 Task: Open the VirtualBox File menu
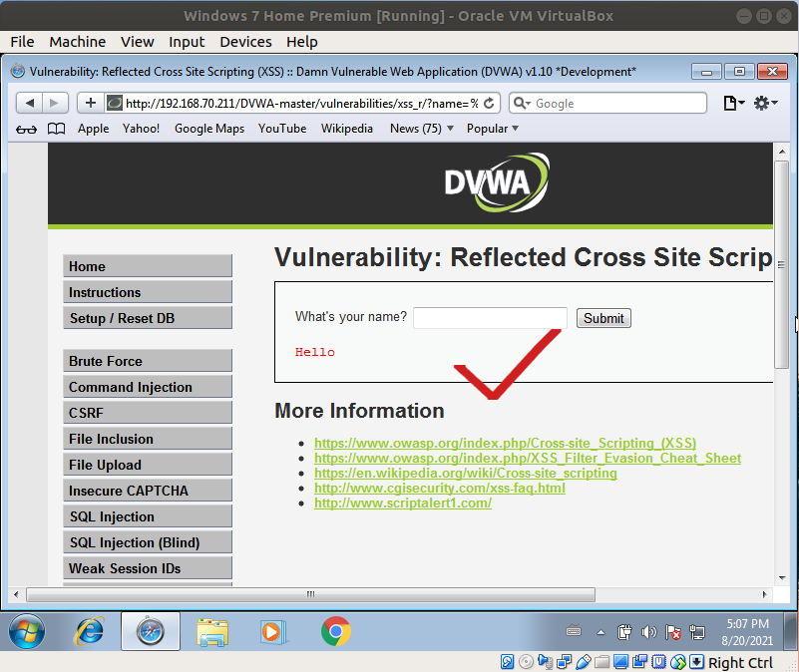point(22,42)
